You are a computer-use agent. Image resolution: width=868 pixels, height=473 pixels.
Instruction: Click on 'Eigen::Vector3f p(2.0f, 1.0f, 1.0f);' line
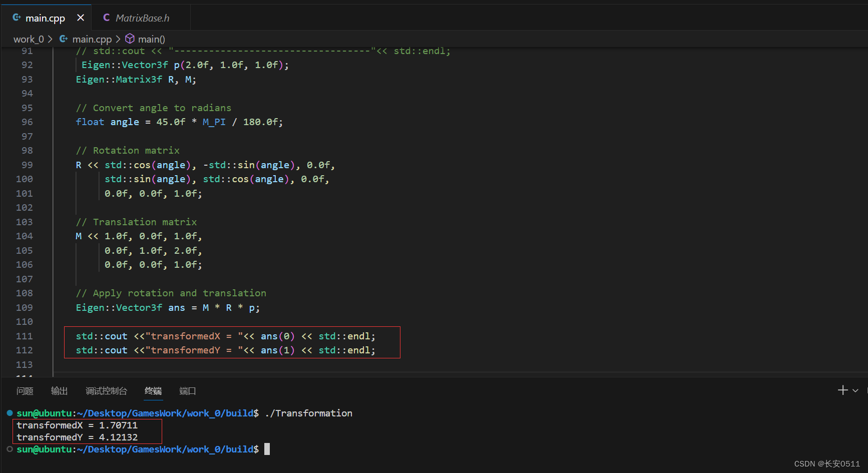(185, 65)
